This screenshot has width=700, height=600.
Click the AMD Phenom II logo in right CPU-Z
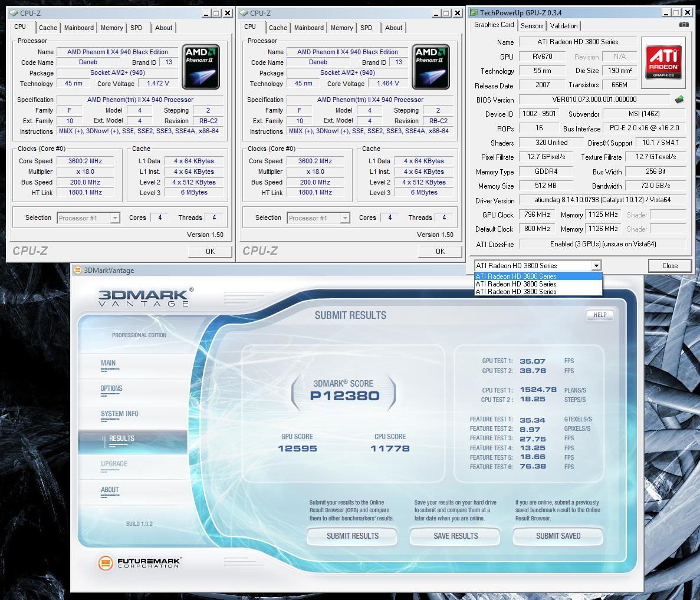pyautogui.click(x=432, y=66)
